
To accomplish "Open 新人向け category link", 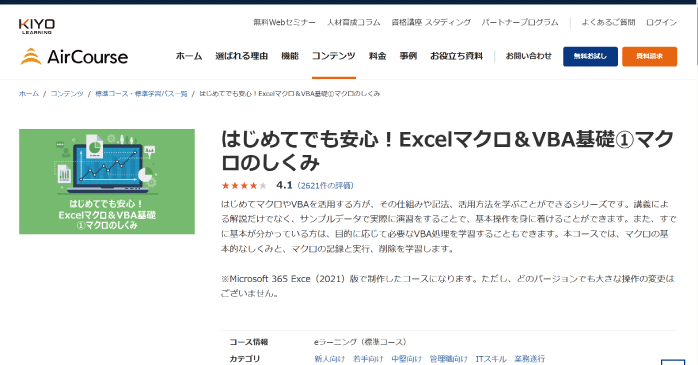I will pos(330,358).
